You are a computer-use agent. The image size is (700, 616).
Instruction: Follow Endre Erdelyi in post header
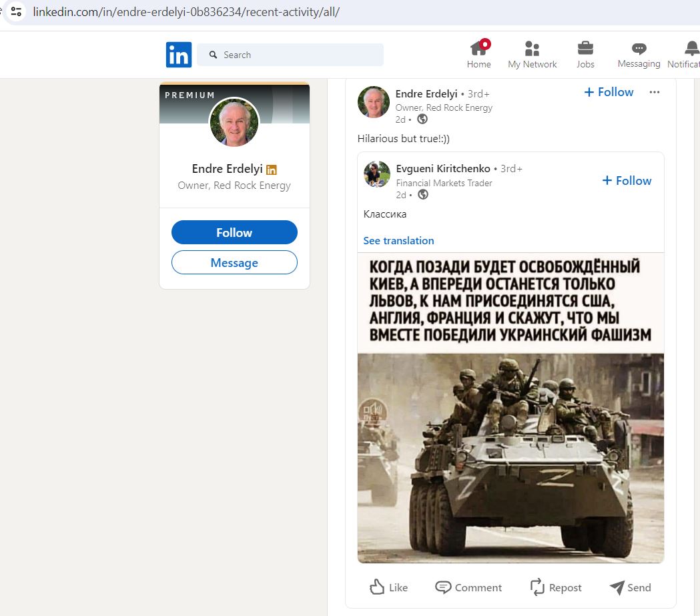tap(609, 92)
